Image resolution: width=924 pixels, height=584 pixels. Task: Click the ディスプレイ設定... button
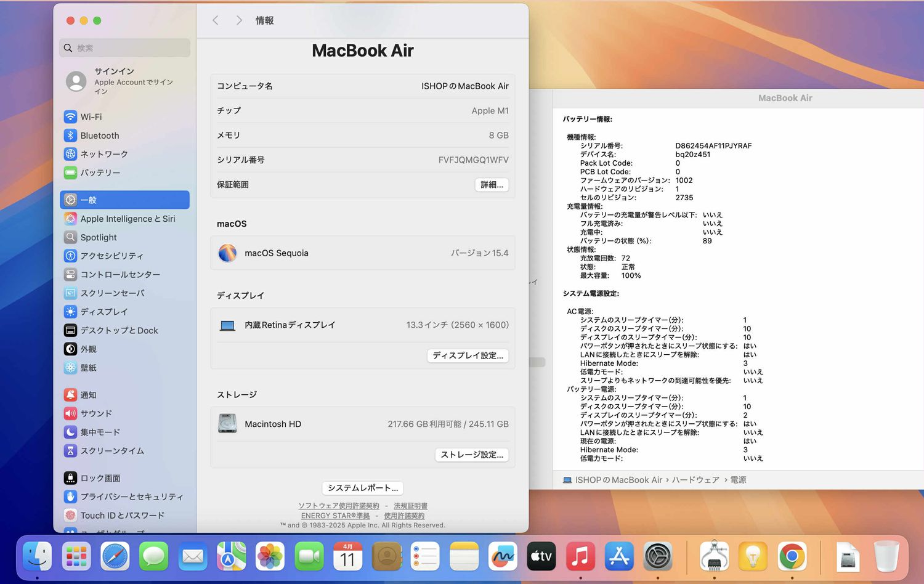[x=468, y=355]
